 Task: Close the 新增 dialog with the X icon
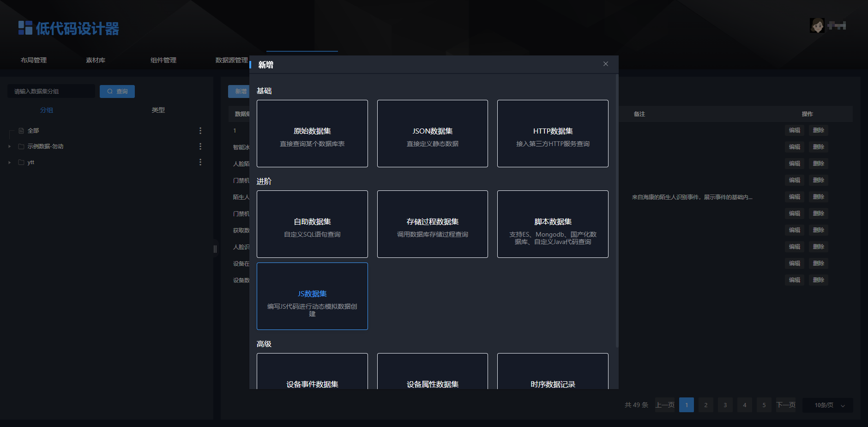pyautogui.click(x=606, y=64)
